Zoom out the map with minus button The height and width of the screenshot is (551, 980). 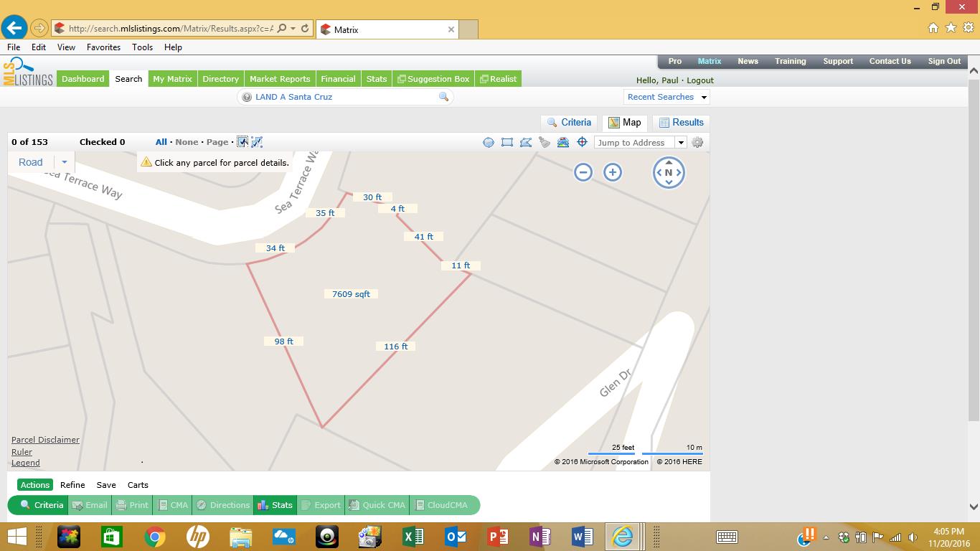tap(583, 172)
